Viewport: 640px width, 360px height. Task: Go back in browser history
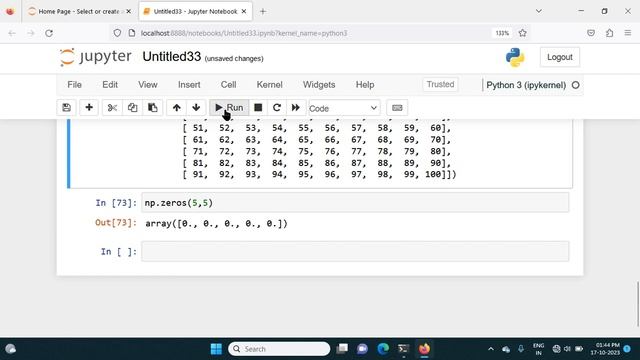point(12,33)
